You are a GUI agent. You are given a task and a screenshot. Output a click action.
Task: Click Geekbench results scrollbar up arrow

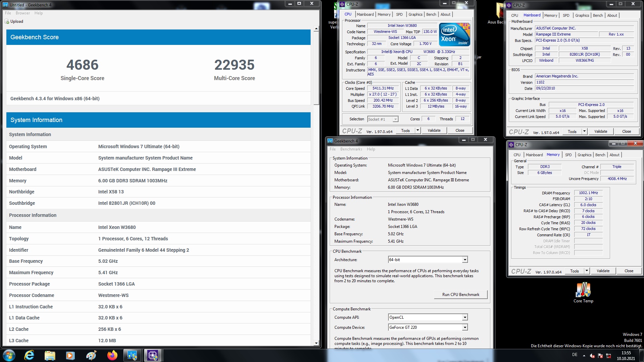316,29
